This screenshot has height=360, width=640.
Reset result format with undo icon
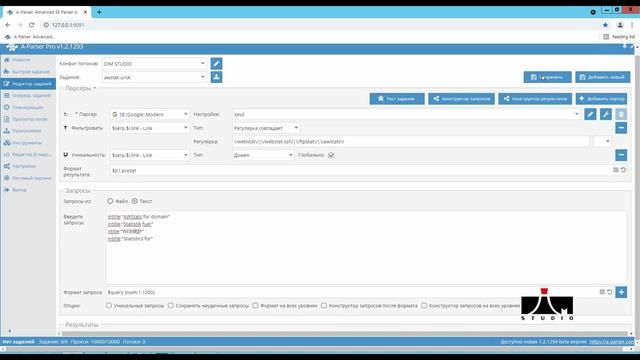pyautogui.click(x=623, y=170)
